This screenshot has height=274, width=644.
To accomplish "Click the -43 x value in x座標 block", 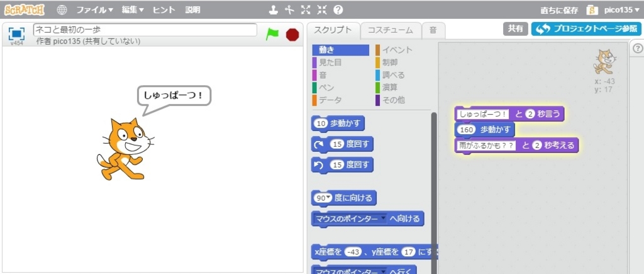I will [x=353, y=252].
